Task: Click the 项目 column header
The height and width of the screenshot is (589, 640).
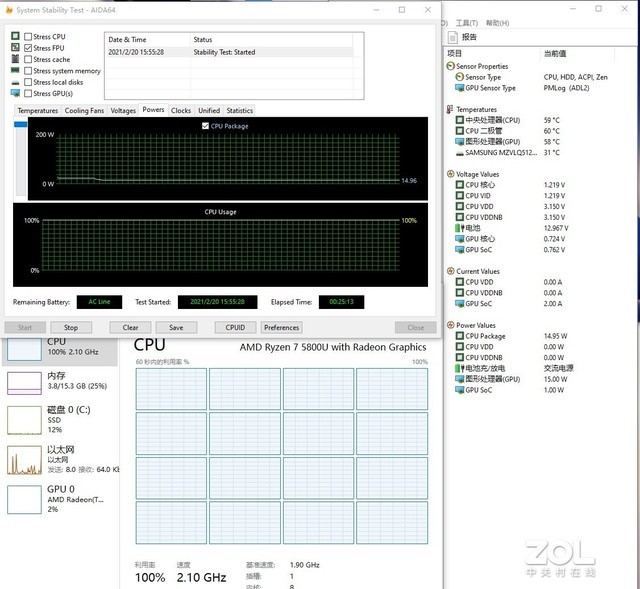Action: [454, 53]
